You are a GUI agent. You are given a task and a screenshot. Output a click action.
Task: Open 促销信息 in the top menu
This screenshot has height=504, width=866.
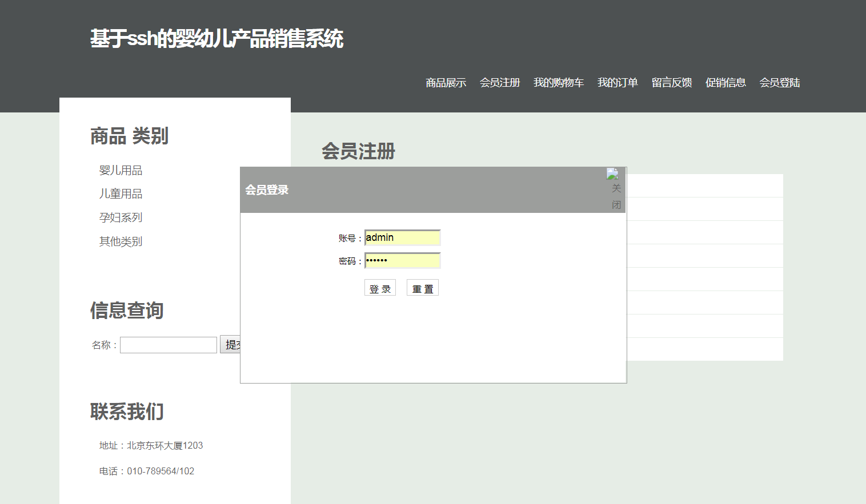tap(725, 83)
